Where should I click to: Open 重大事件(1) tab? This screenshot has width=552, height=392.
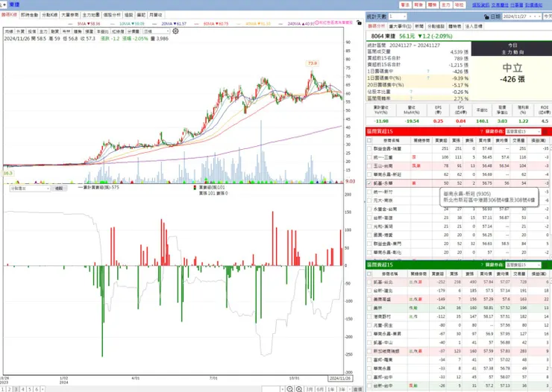(400, 26)
